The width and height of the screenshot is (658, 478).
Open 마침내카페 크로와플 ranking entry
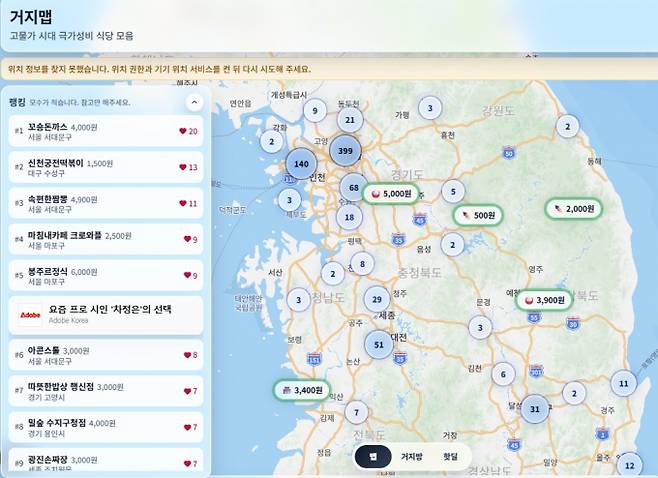[x=106, y=240]
